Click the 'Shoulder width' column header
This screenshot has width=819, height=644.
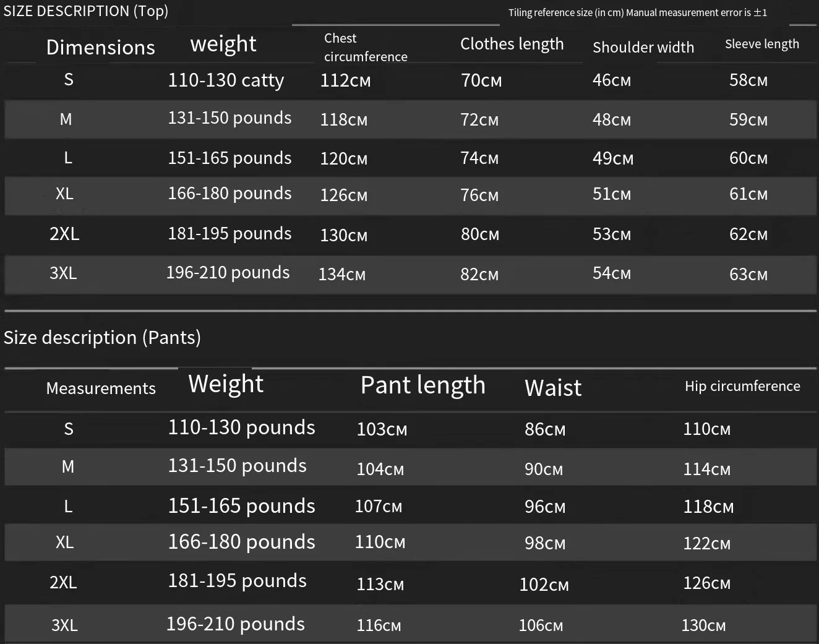point(643,47)
